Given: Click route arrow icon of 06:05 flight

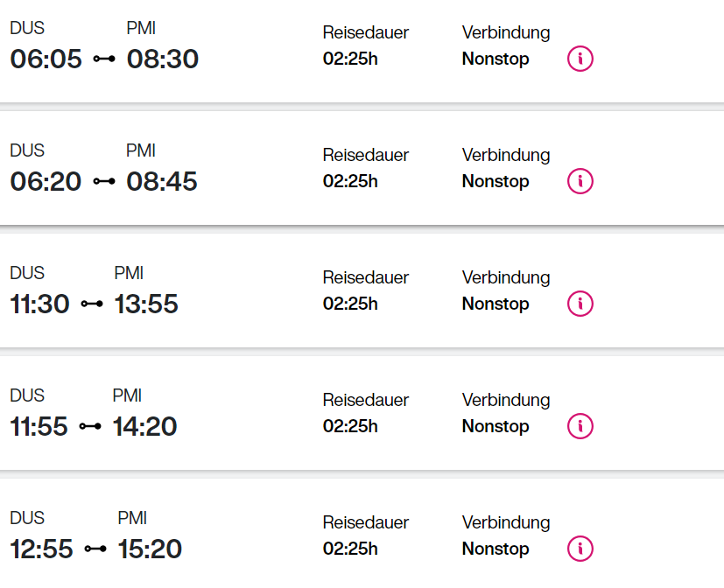Looking at the screenshot, I should point(104,59).
